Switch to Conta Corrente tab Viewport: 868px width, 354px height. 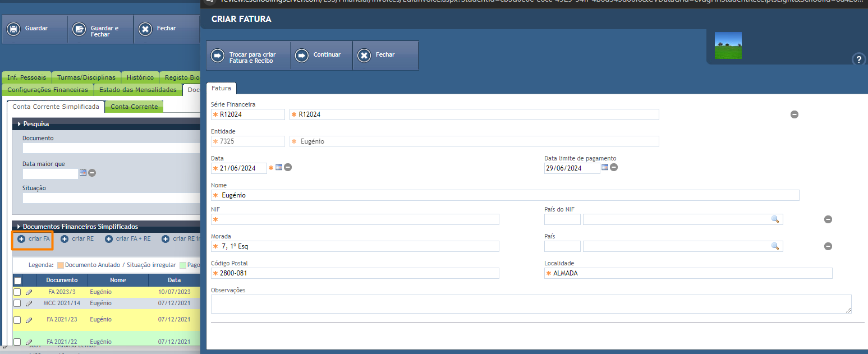(134, 107)
